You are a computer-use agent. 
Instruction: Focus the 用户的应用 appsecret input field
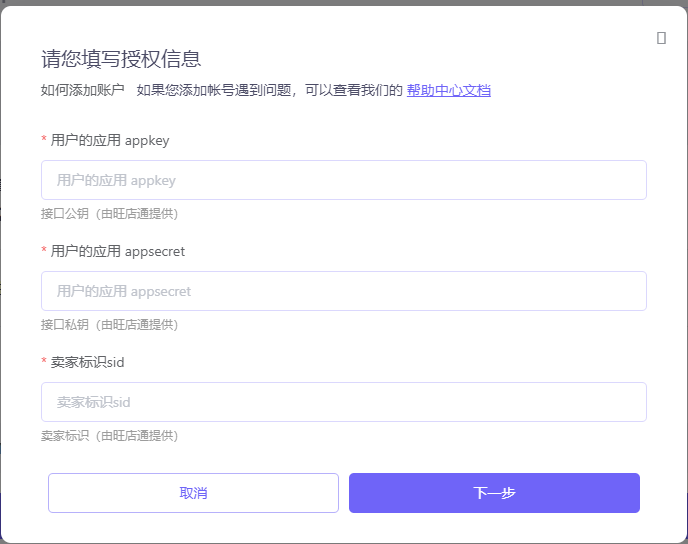click(x=344, y=291)
